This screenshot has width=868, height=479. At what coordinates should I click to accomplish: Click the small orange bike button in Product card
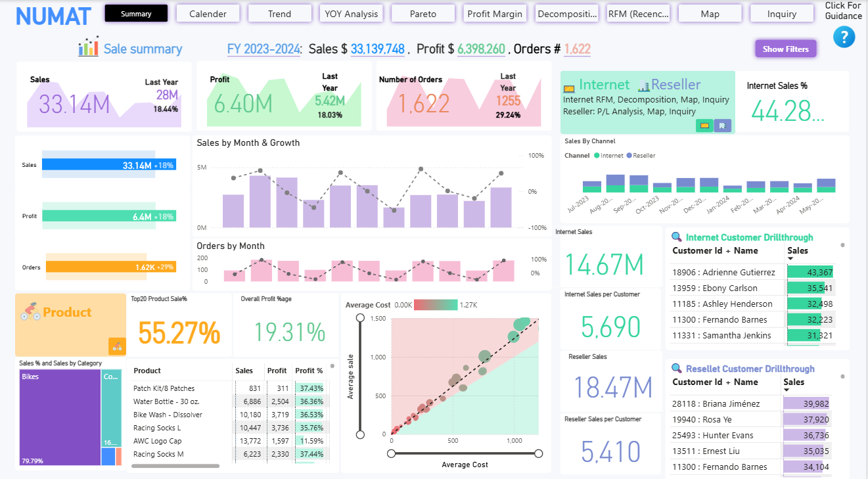click(117, 346)
